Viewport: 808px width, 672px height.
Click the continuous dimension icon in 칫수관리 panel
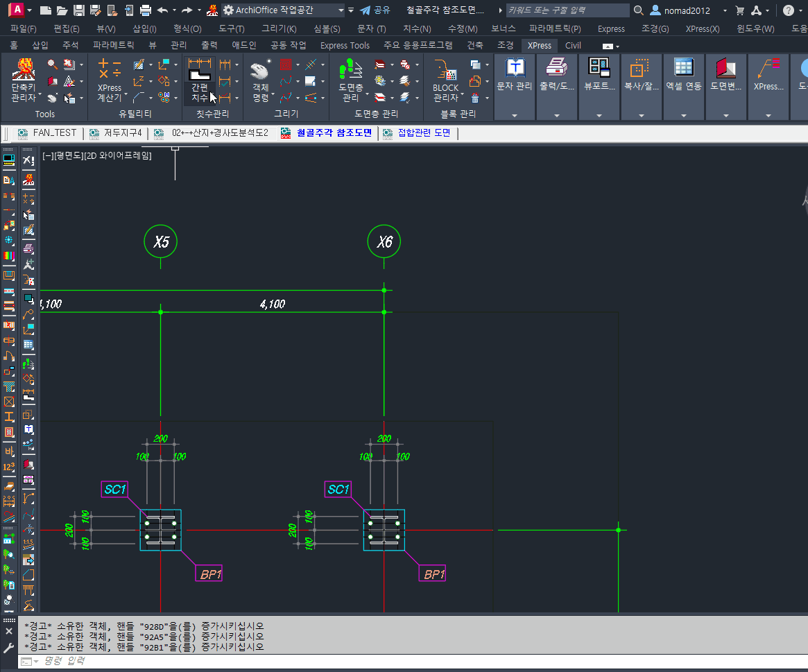225,64
